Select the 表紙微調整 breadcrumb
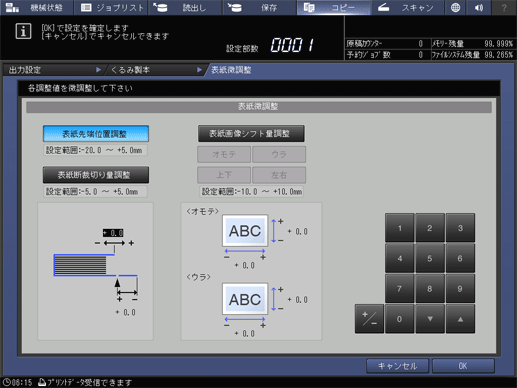517x388 pixels. 231,70
